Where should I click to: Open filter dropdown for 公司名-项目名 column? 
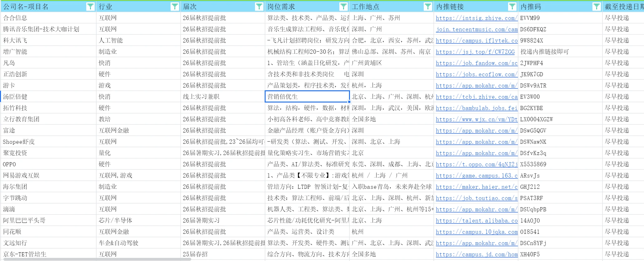click(x=90, y=7)
